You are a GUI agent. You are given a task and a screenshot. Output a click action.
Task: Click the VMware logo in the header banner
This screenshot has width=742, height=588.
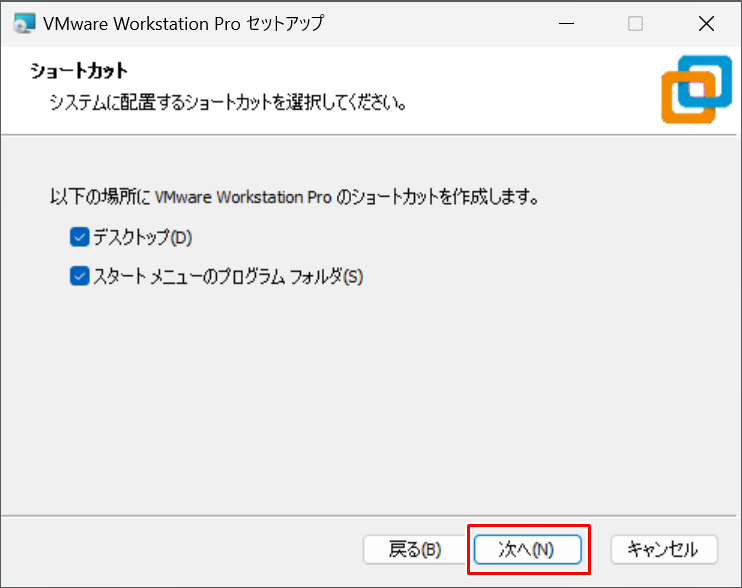tap(696, 90)
